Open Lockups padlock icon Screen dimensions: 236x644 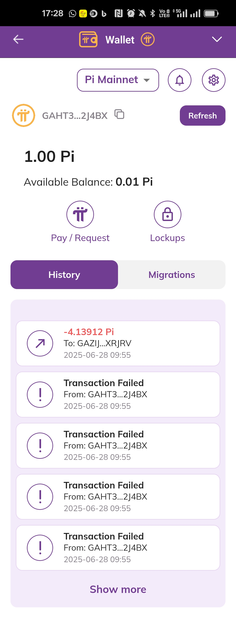point(167,214)
